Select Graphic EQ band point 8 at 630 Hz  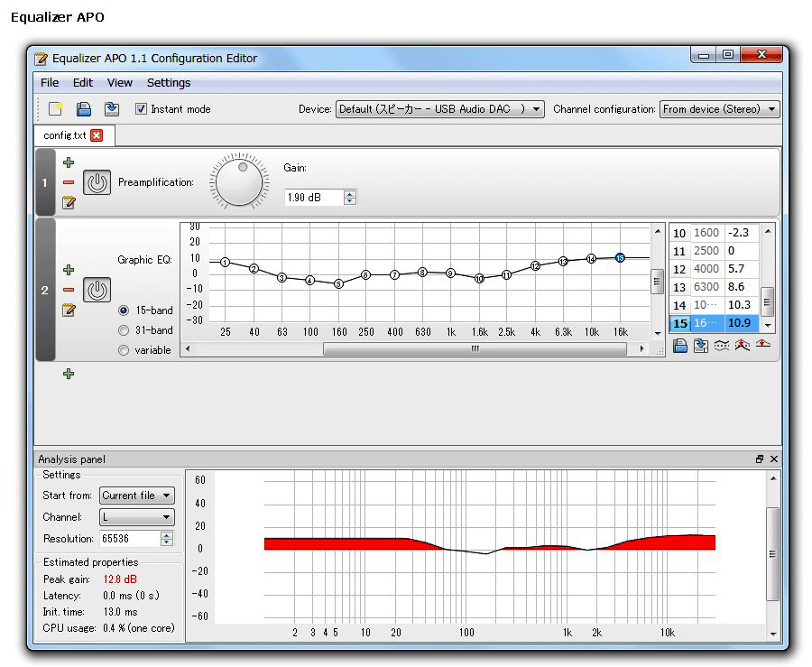click(422, 273)
